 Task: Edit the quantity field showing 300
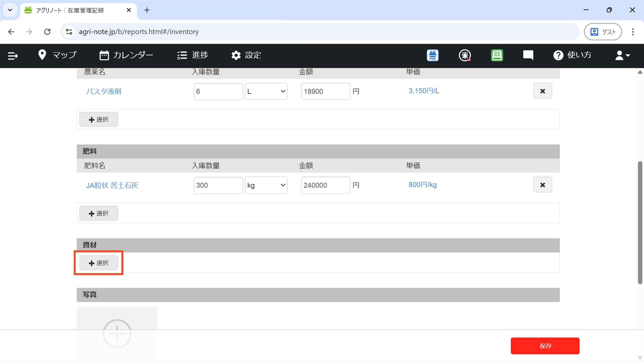[218, 185]
